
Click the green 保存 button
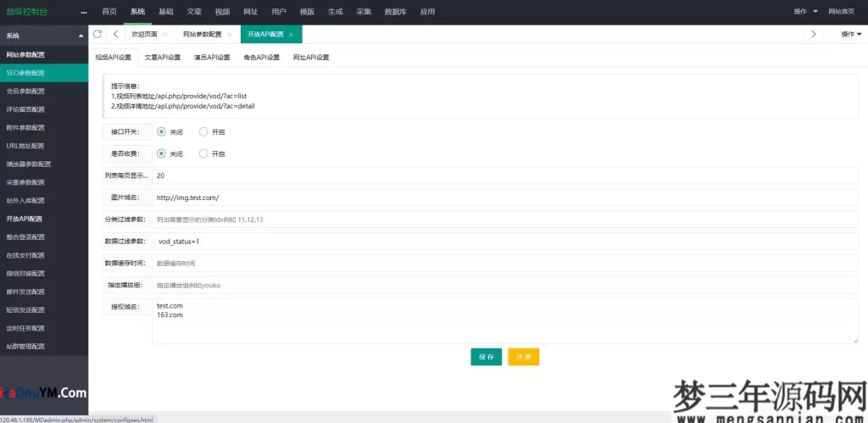(x=486, y=357)
